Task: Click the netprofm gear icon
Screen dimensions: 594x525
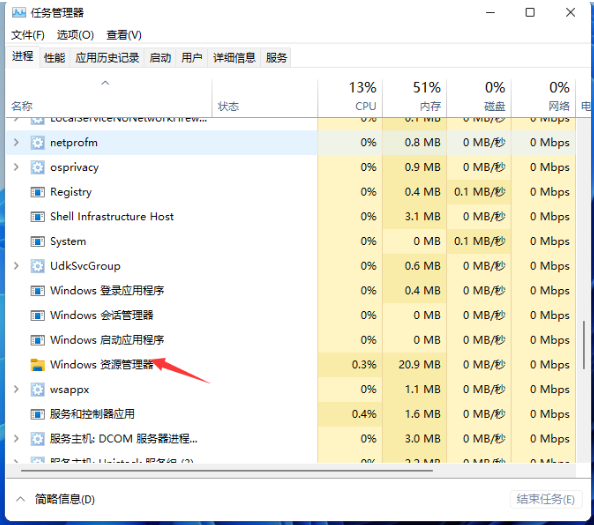Action: (38, 143)
